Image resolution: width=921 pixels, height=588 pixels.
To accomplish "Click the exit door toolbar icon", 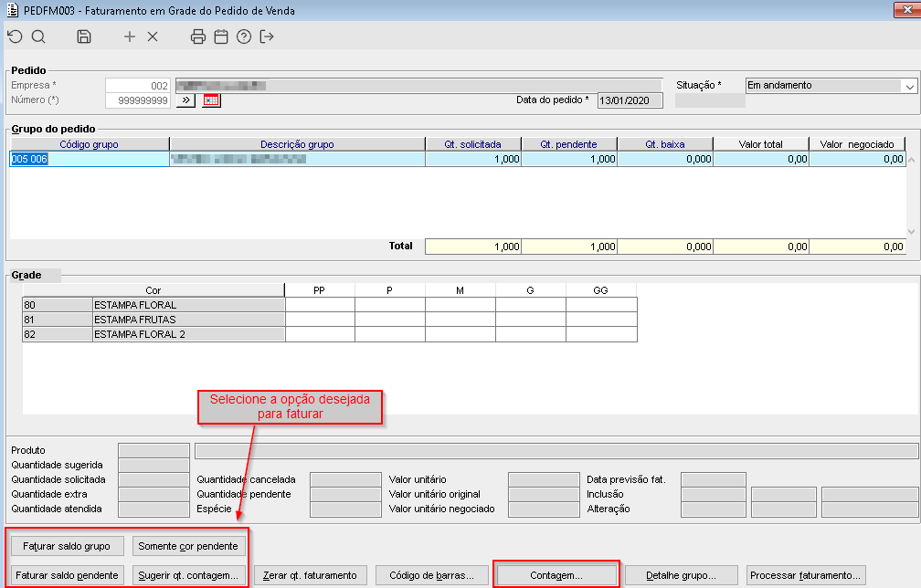I will [x=267, y=37].
